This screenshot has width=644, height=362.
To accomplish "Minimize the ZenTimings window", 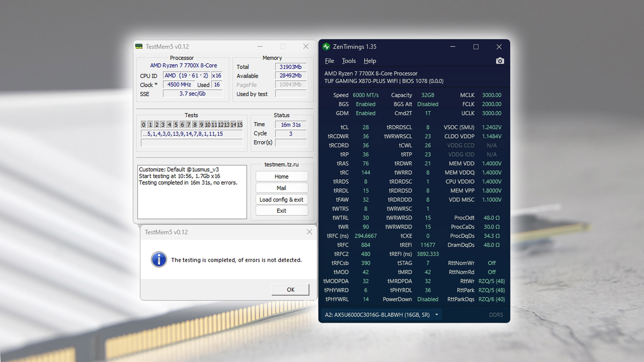I will (x=452, y=47).
